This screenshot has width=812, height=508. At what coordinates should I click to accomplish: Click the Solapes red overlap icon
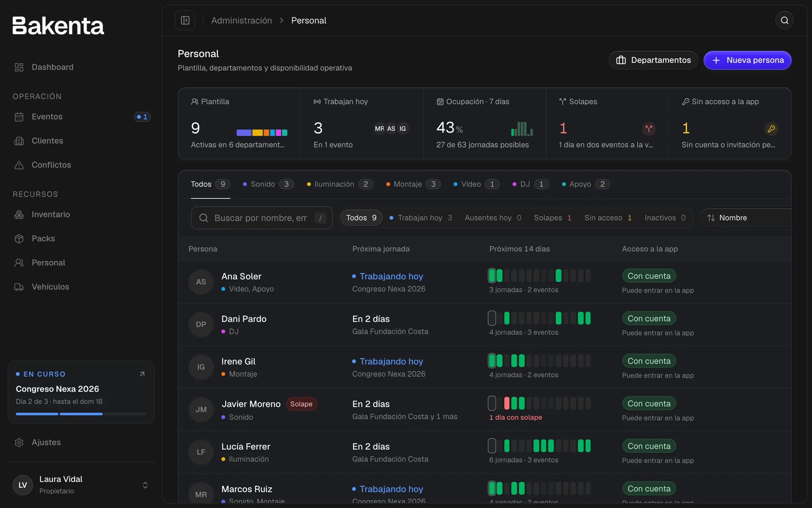coord(648,129)
